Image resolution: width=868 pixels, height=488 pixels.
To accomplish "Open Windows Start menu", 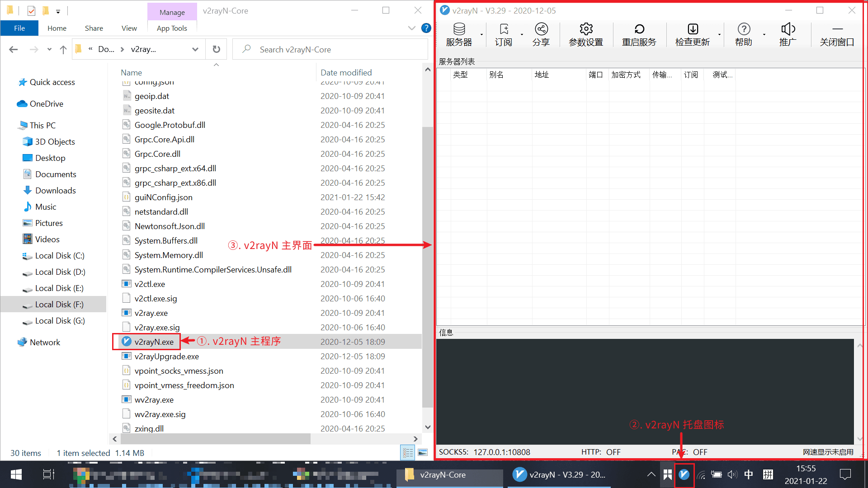I will [x=16, y=474].
